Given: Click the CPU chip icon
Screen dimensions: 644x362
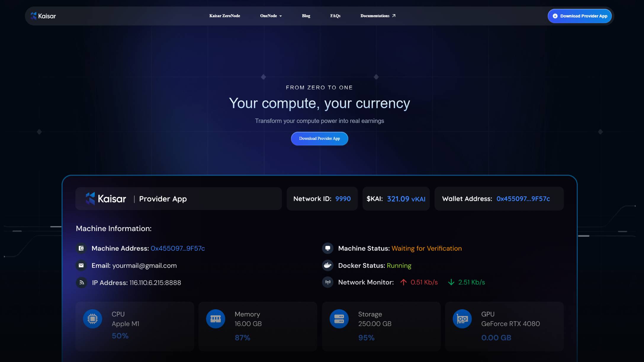Looking at the screenshot, I should (92, 319).
